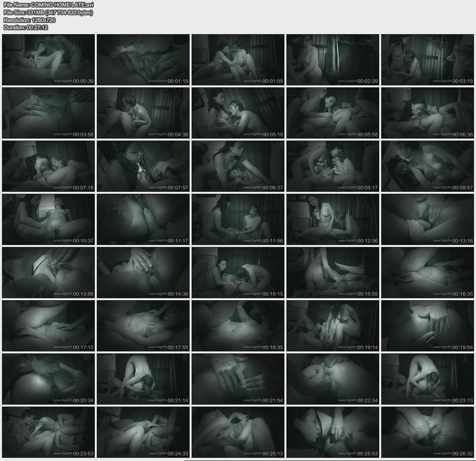476x461 pixels.
Task: Click the thumbnail timestamped 00:00:39
Action: (x=48, y=60)
